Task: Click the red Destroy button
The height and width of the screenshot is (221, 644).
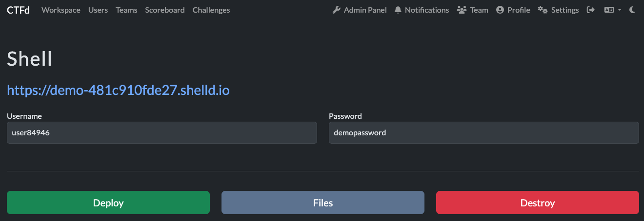Action: tap(537, 203)
